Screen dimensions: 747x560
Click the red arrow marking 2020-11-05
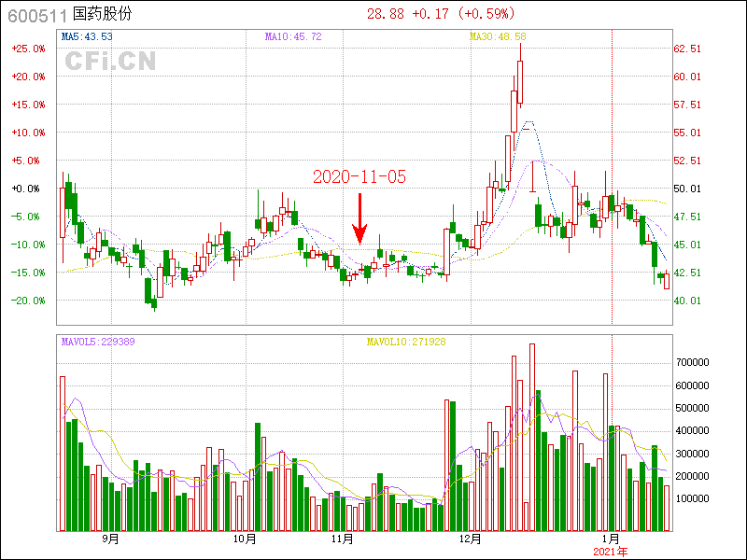(x=359, y=219)
